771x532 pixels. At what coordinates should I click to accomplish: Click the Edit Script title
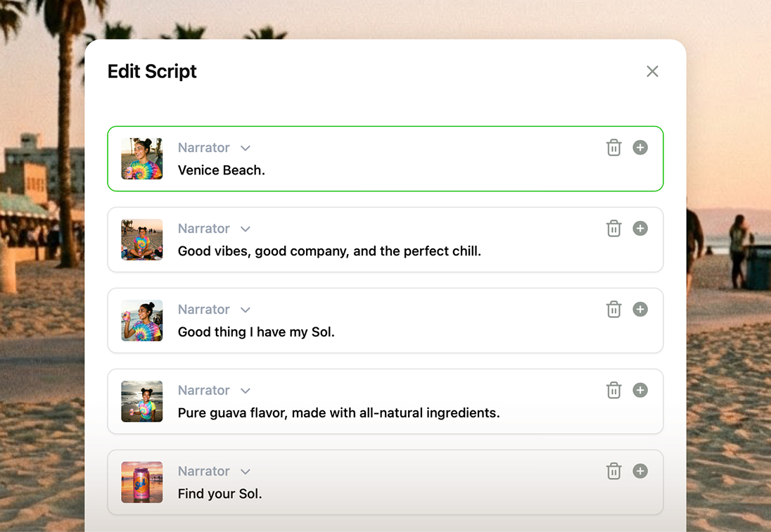coord(152,71)
